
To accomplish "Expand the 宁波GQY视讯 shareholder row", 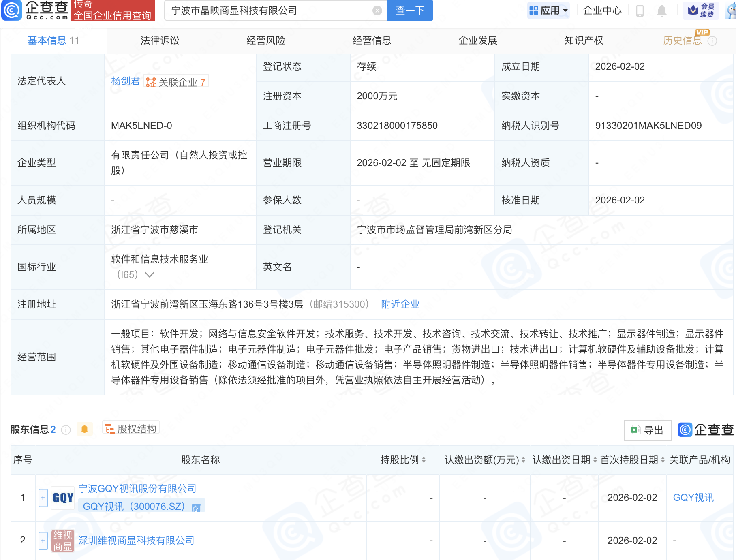I will [43, 498].
